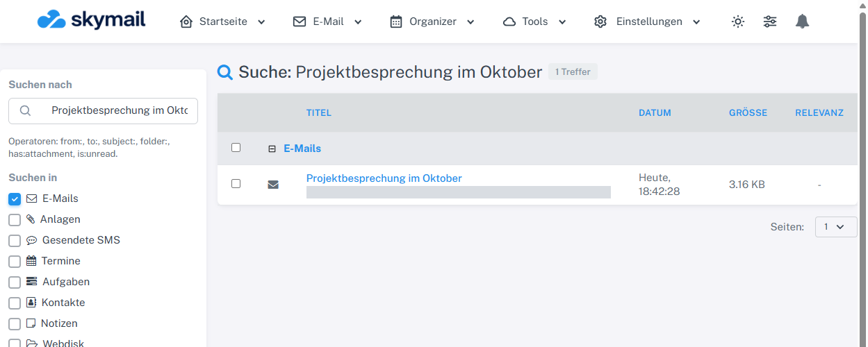This screenshot has height=347, width=868.
Task: Click the Suchen nach search input field
Action: [x=103, y=111]
